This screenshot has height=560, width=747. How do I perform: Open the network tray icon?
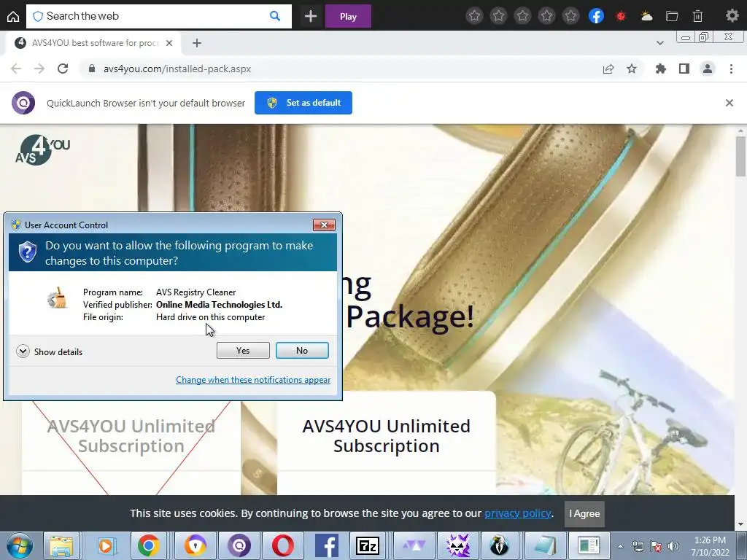(638, 546)
